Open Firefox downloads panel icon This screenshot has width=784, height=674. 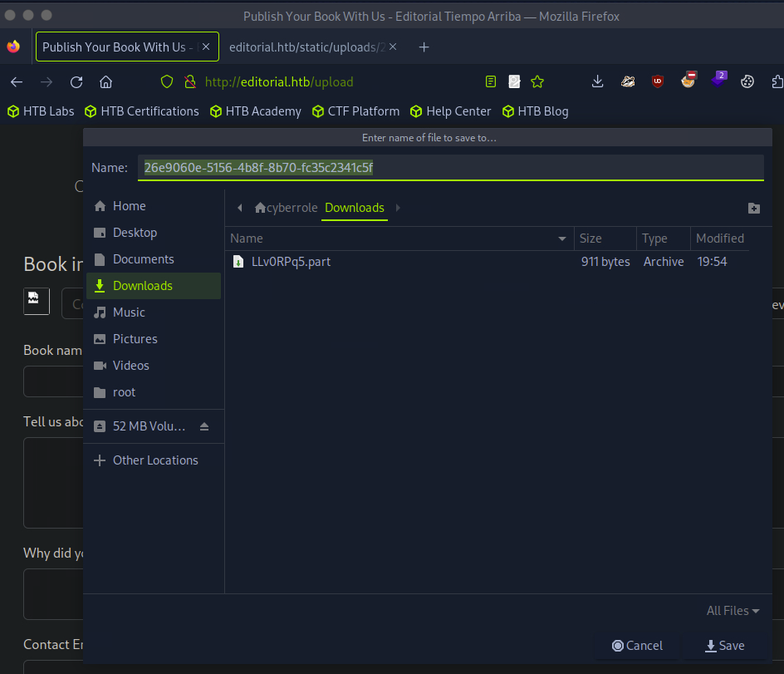point(597,81)
